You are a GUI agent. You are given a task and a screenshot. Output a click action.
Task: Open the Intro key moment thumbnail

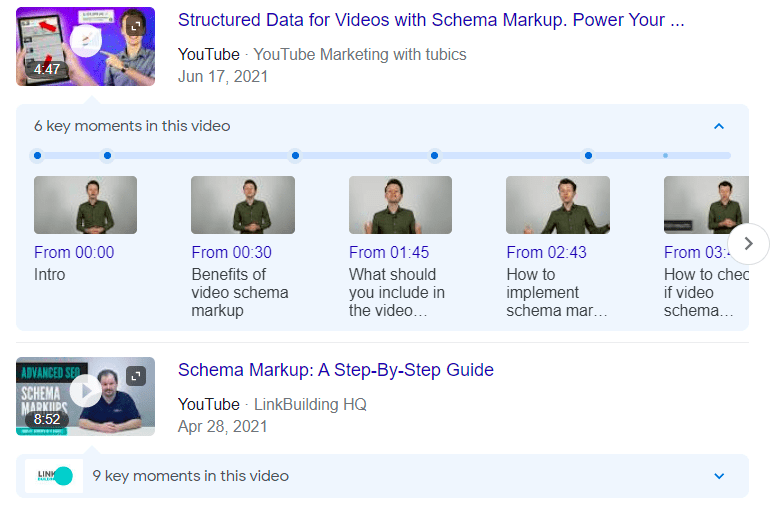click(86, 205)
